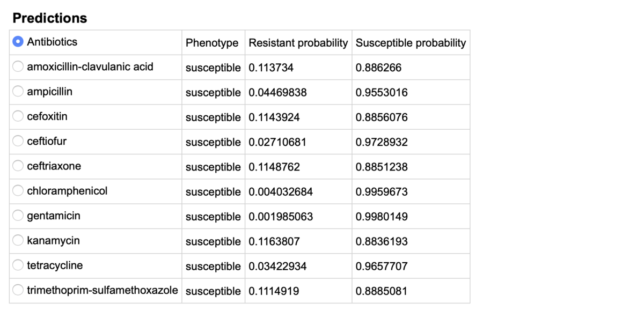Select the gentamicin radio button
The width and height of the screenshot is (644, 318).
point(18,216)
